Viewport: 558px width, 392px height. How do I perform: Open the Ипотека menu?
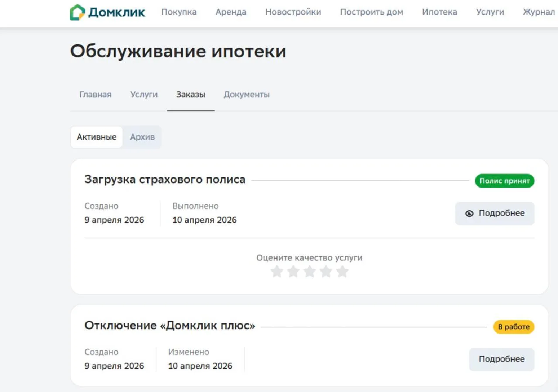tap(439, 12)
